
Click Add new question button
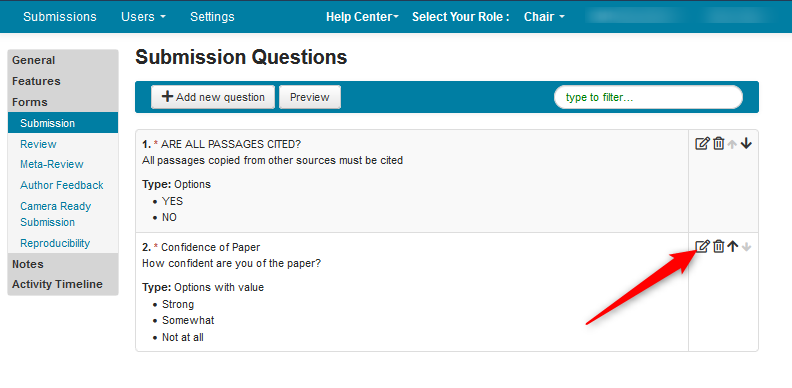[213, 97]
